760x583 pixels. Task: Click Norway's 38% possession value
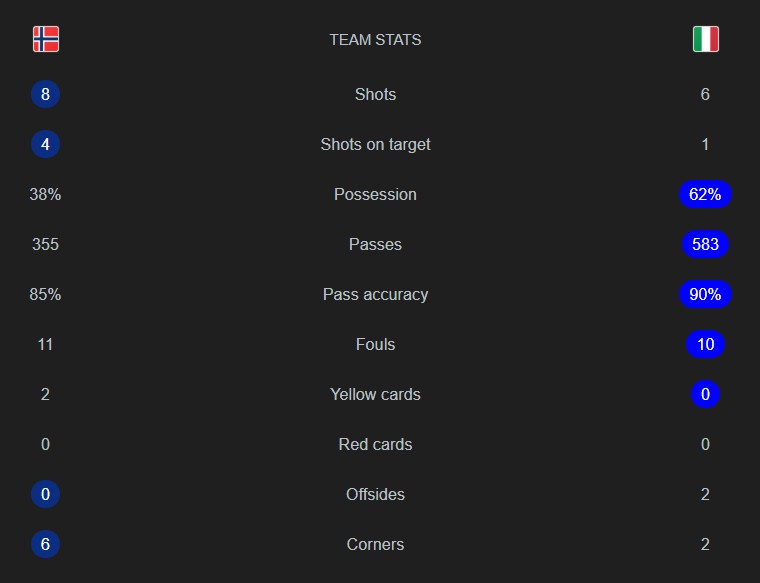coord(45,194)
